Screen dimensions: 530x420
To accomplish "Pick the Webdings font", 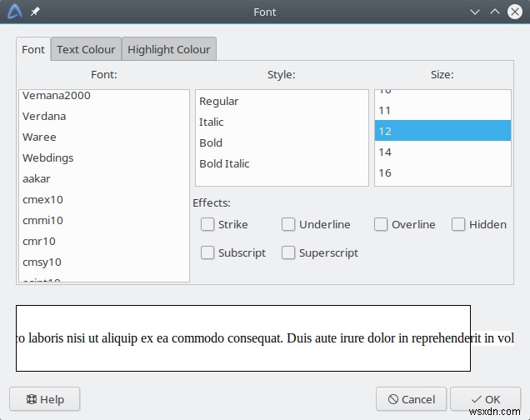I will [48, 157].
